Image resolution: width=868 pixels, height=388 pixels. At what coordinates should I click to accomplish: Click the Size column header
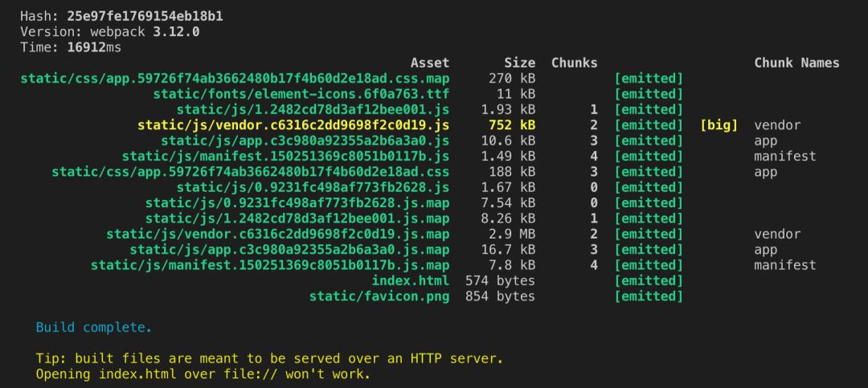[x=519, y=63]
